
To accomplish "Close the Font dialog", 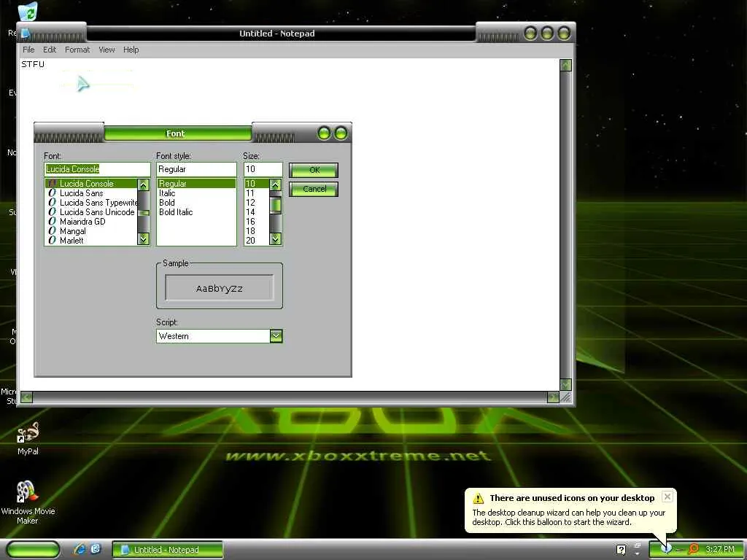I will pyautogui.click(x=341, y=133).
